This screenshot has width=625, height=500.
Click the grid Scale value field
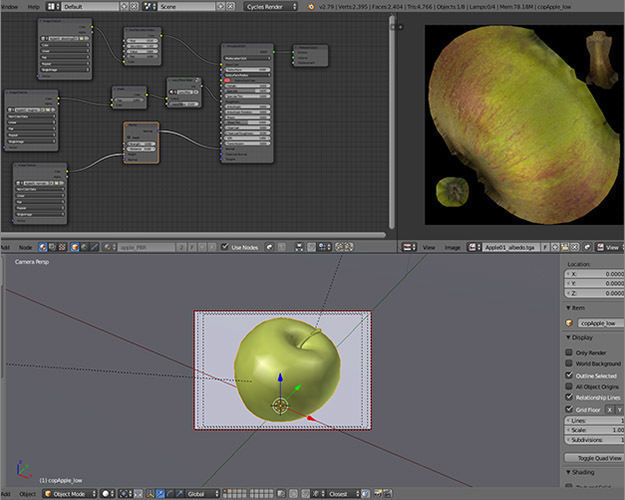pos(594,430)
